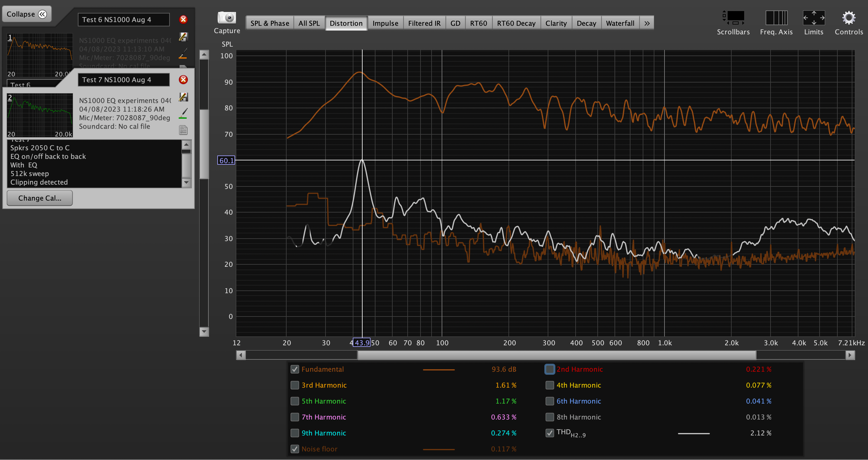Open Test 7 measurement notes document icon
Image resolution: width=868 pixels, height=460 pixels.
pyautogui.click(x=183, y=130)
